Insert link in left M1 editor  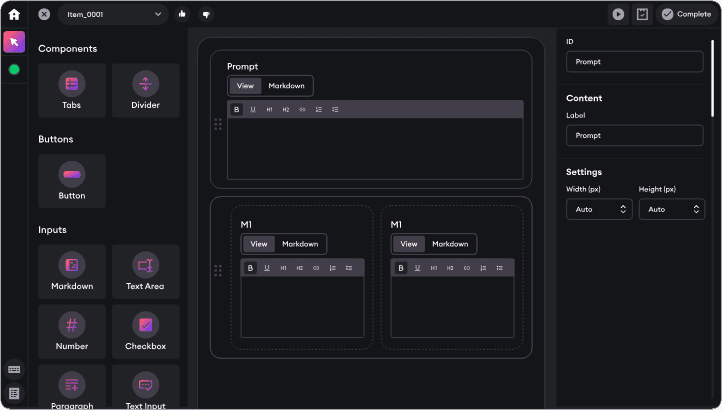click(x=316, y=268)
